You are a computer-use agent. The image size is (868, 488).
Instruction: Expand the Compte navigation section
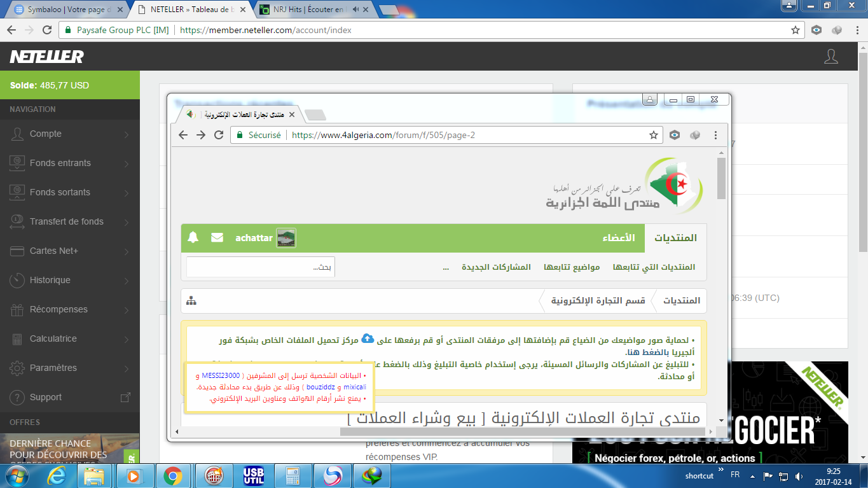coord(69,134)
